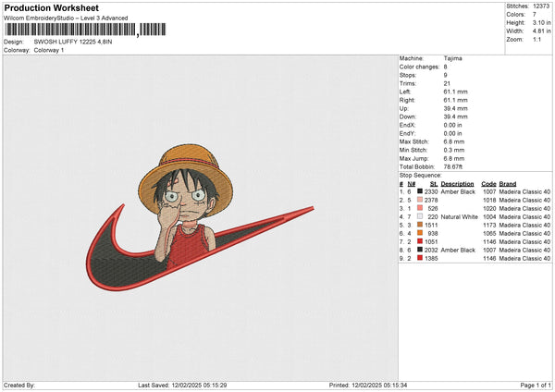
Task: Select the orange swatch with 938 stitches
Action: coord(420,233)
